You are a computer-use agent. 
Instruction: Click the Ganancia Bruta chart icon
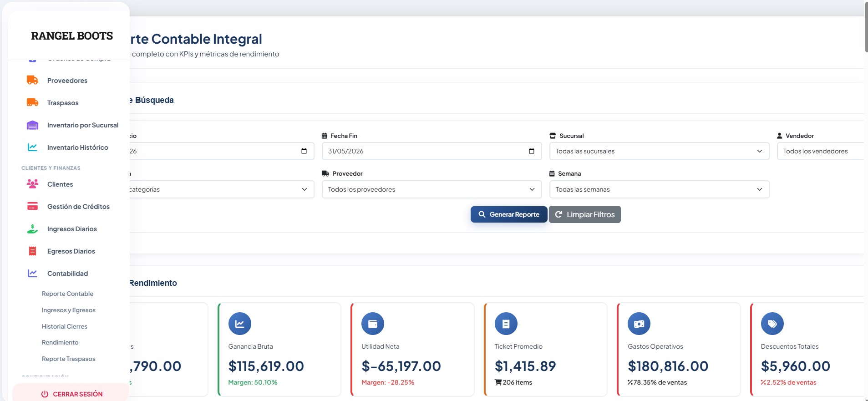240,324
